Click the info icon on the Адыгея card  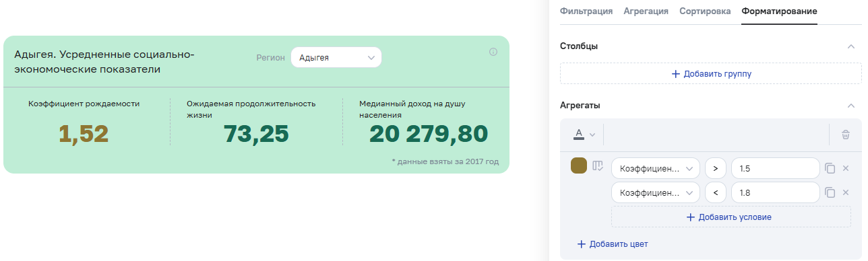[493, 52]
